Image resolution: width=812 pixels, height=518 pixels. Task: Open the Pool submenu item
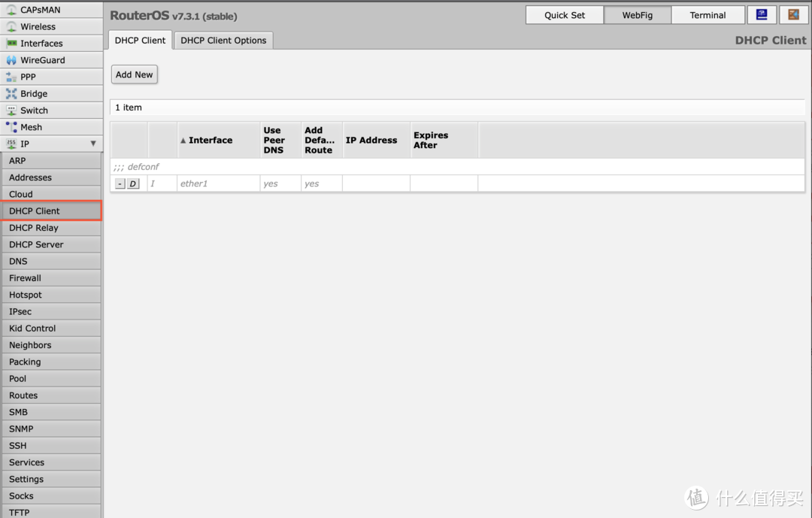(51, 378)
